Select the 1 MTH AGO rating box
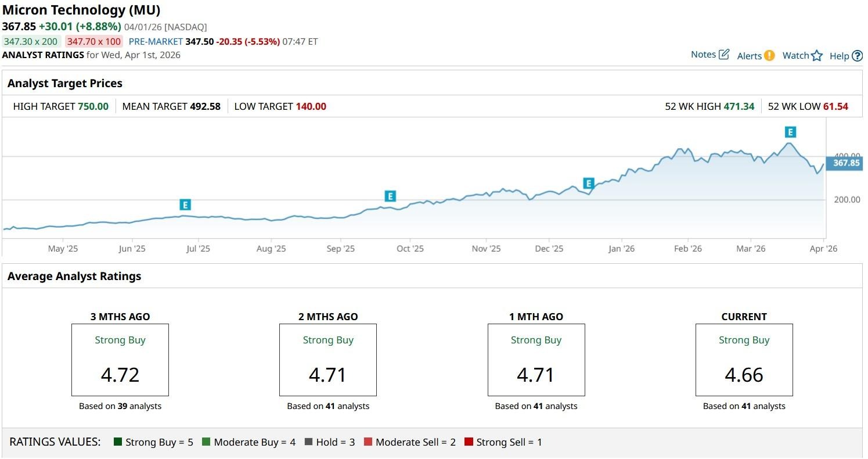This screenshot has width=868, height=459. (536, 360)
